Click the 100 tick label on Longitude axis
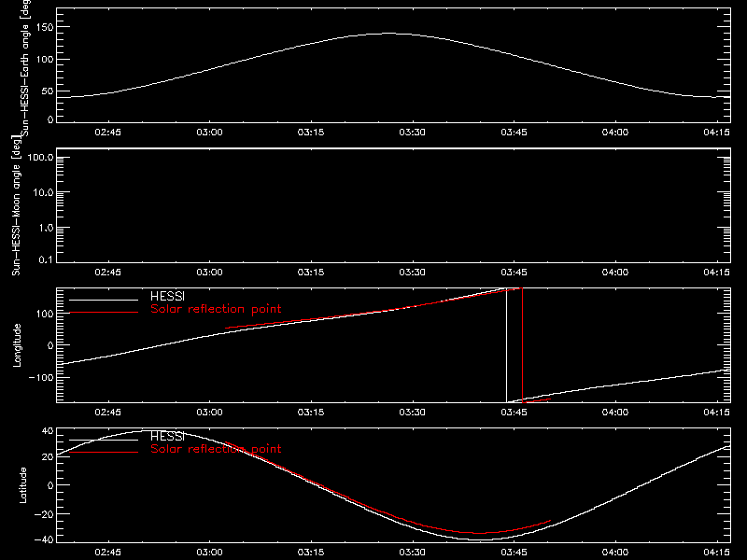747x560 pixels. coord(44,314)
